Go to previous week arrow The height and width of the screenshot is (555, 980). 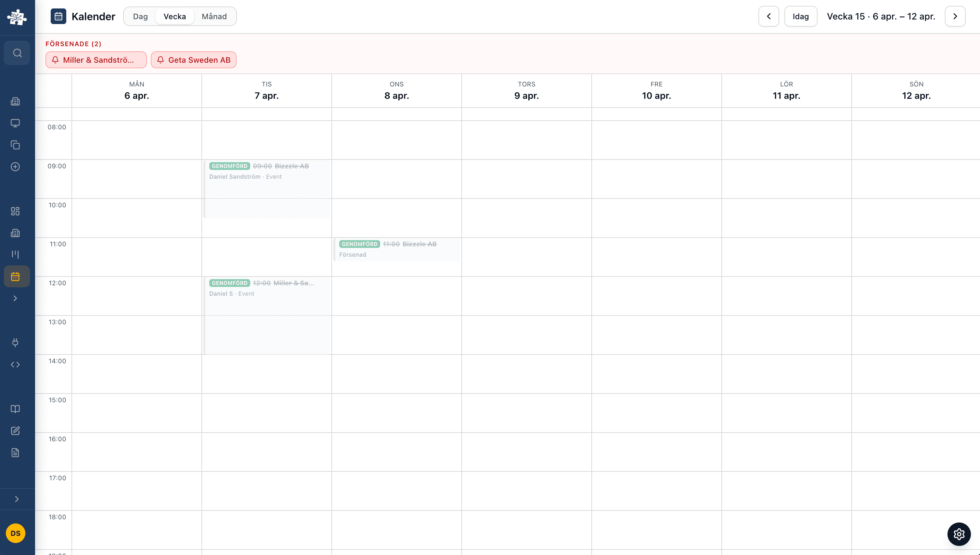768,16
